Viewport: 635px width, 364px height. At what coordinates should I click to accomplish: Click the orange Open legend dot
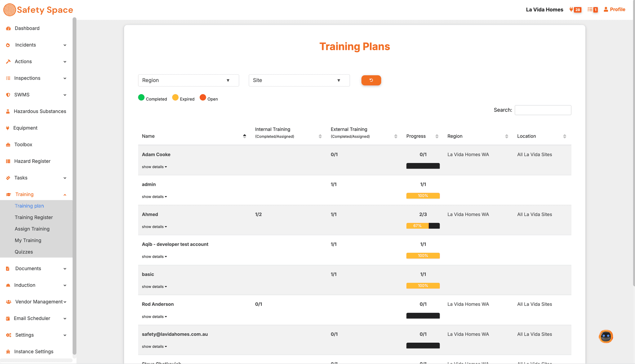click(x=203, y=98)
